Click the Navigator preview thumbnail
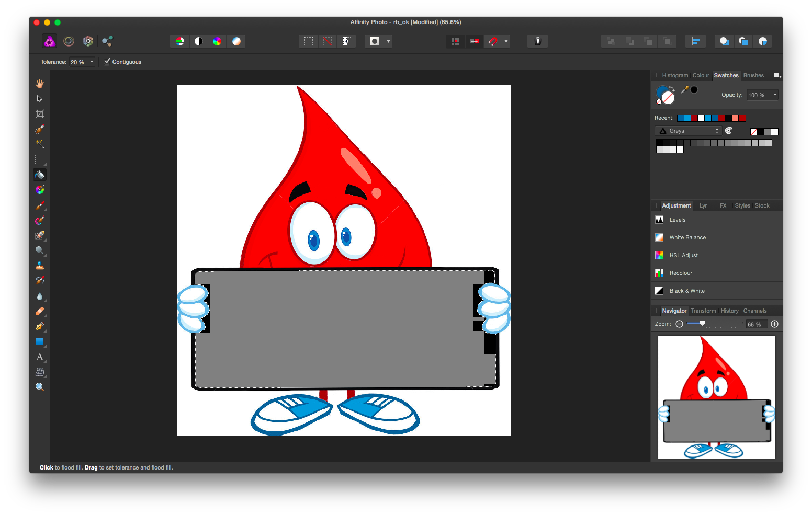812x515 pixels. point(716,397)
